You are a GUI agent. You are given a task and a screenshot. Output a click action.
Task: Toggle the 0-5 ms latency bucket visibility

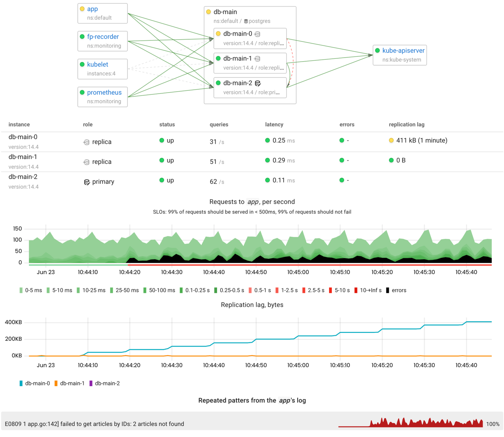coord(21,290)
